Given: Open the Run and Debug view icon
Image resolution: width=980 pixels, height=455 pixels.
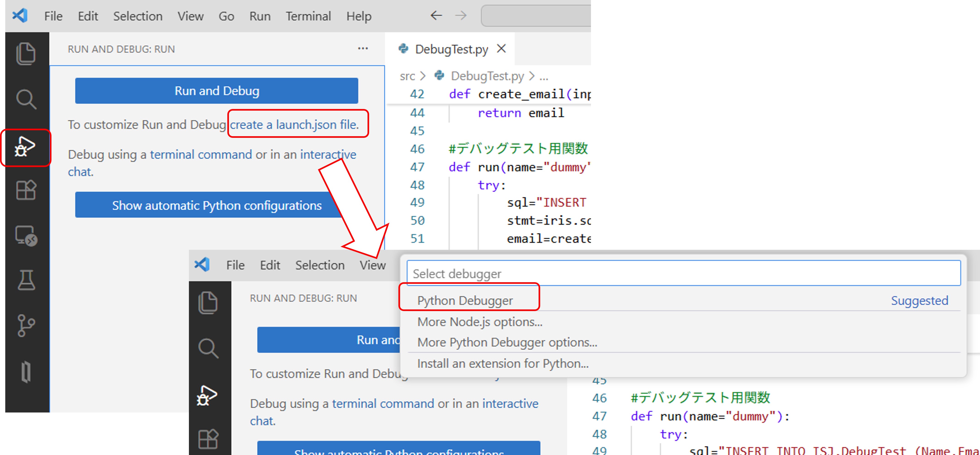Looking at the screenshot, I should (25, 147).
